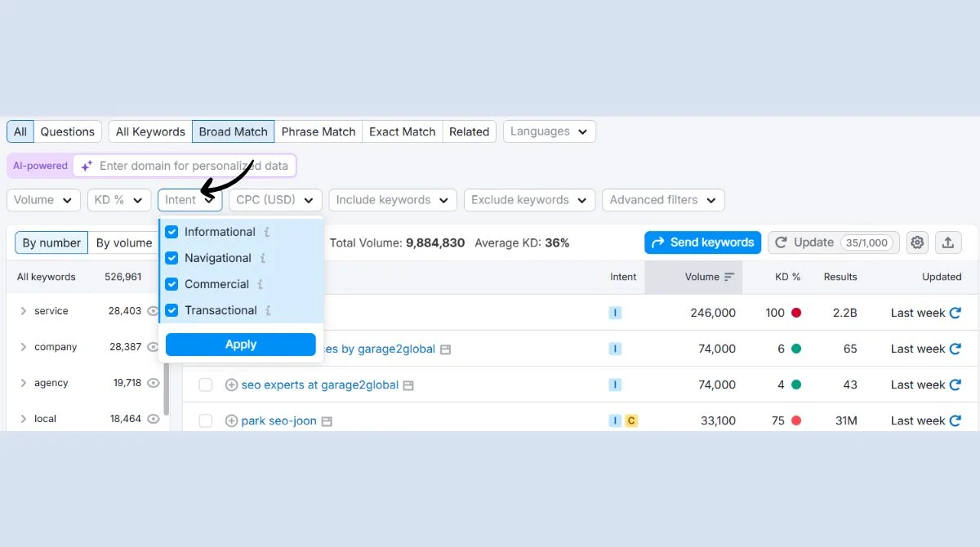The height and width of the screenshot is (547, 980).
Task: Sort groups By volume
Action: click(x=124, y=242)
